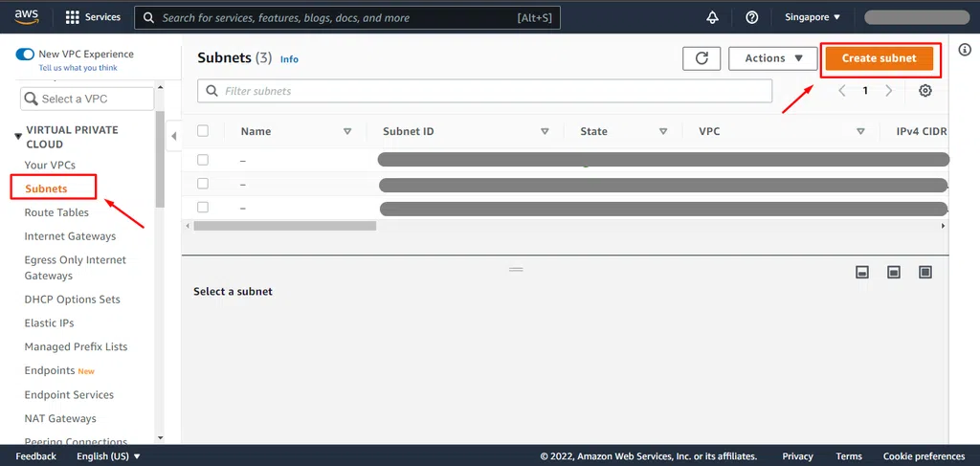Viewport: 980px width, 466px height.
Task: Focus the Filter subnets search field
Action: click(484, 91)
